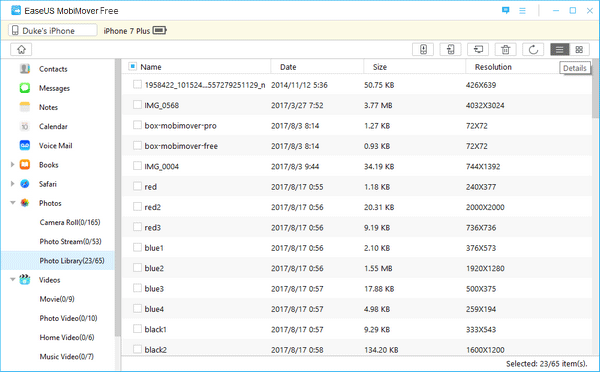Image resolution: width=600 pixels, height=372 pixels.
Task: Click the Selected: 23/65 item(s) status
Action: 546,364
